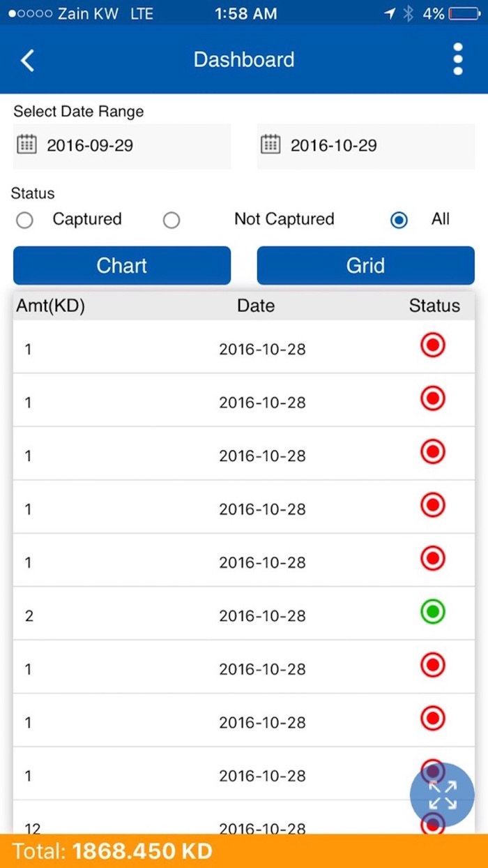The image size is (488, 868).
Task: Tap the Bluetooth icon in status bar
Action: 408,13
